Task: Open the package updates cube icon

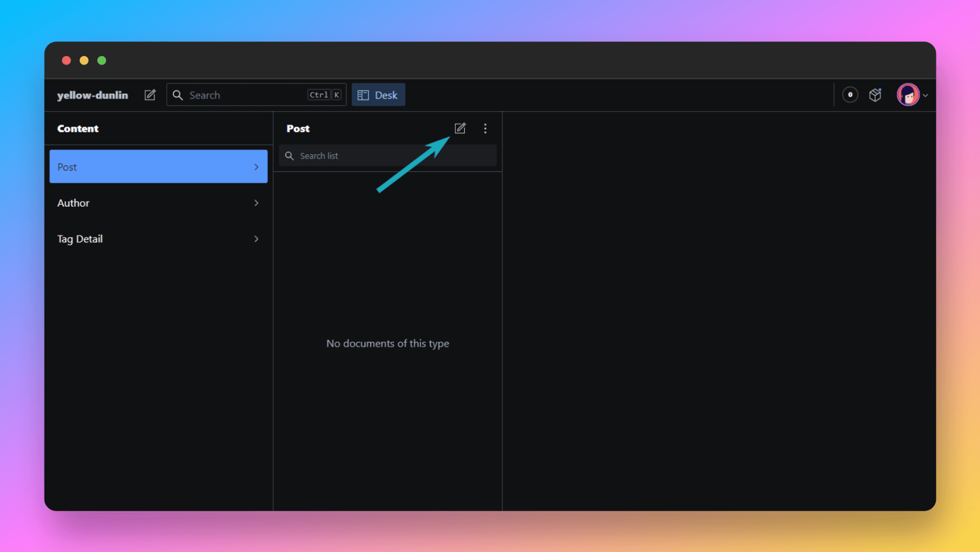Action: pos(875,95)
